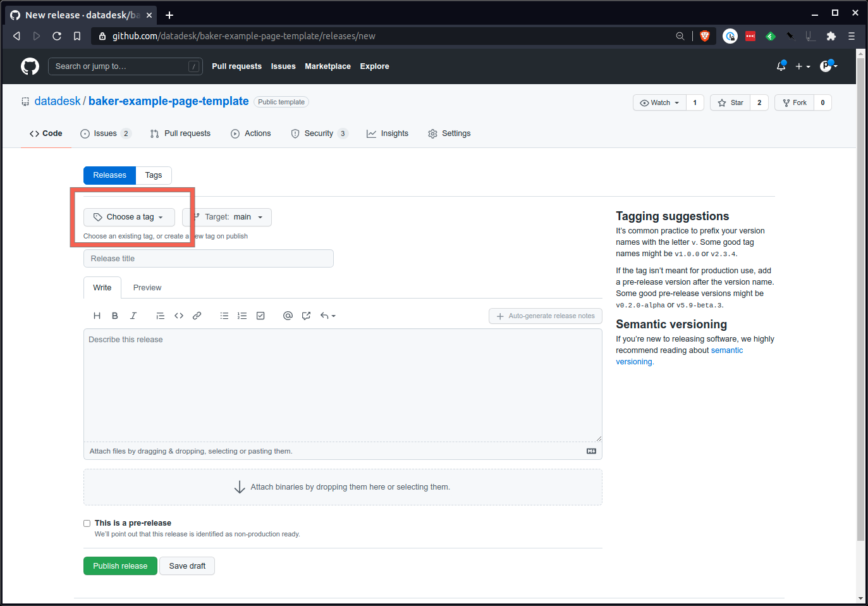Click the Search or jump to field

click(x=125, y=66)
